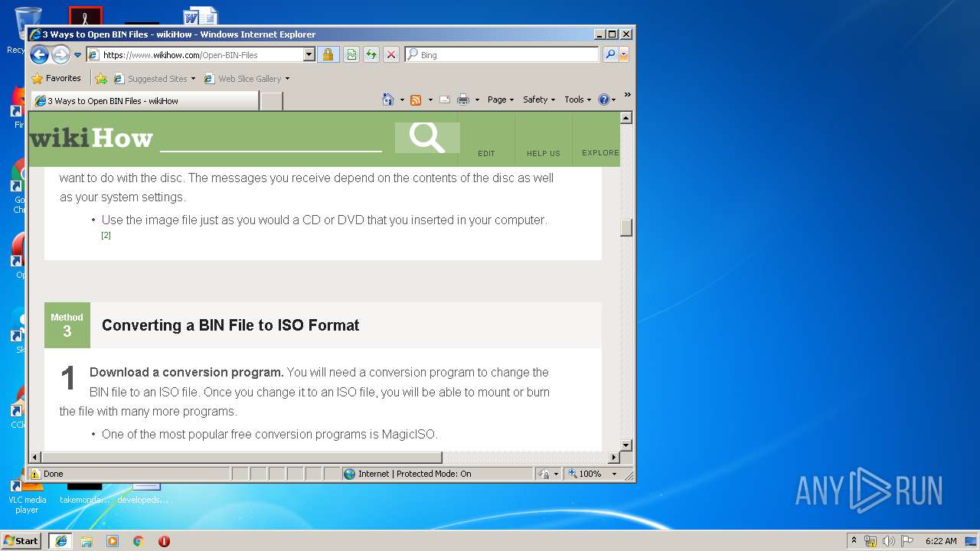The height and width of the screenshot is (551, 980).
Task: Click the red Opera taskbar icon
Action: click(x=164, y=541)
